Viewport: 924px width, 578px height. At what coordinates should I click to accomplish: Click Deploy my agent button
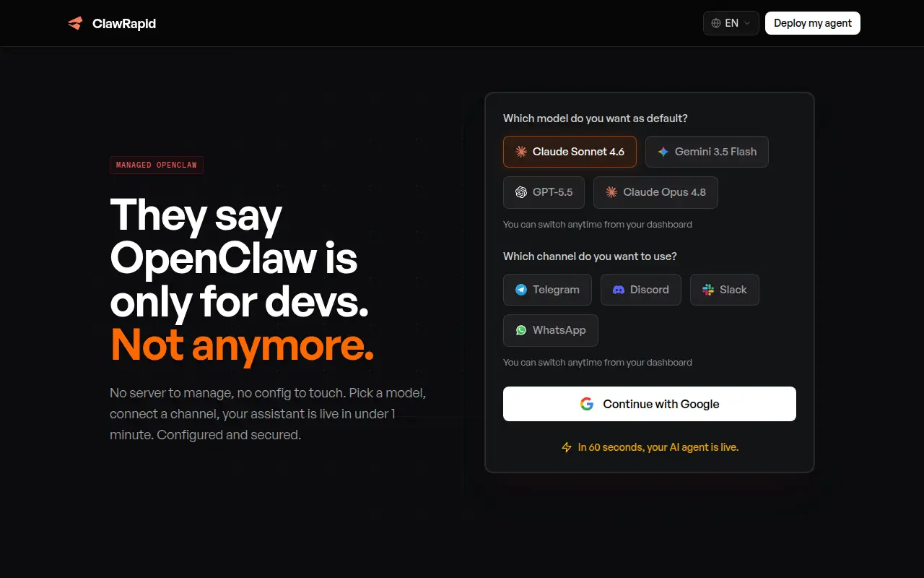(813, 23)
